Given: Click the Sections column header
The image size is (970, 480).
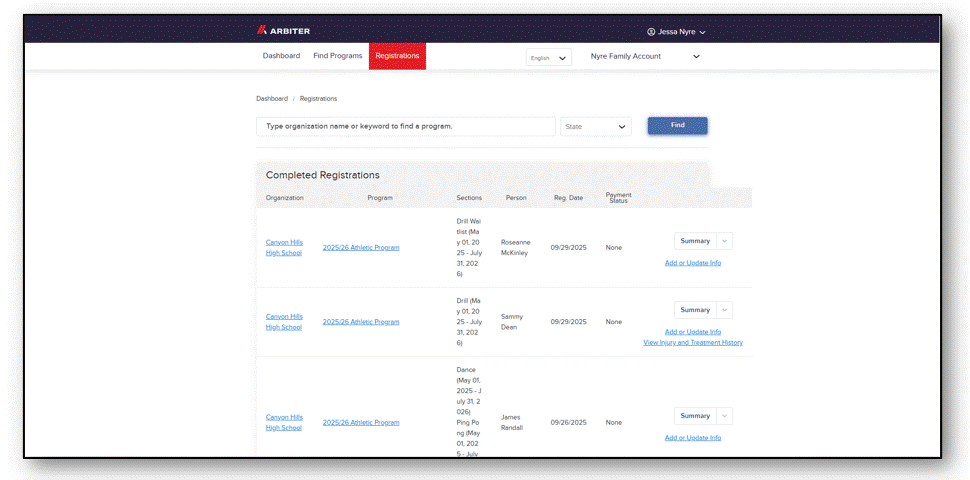Looking at the screenshot, I should 469,198.
